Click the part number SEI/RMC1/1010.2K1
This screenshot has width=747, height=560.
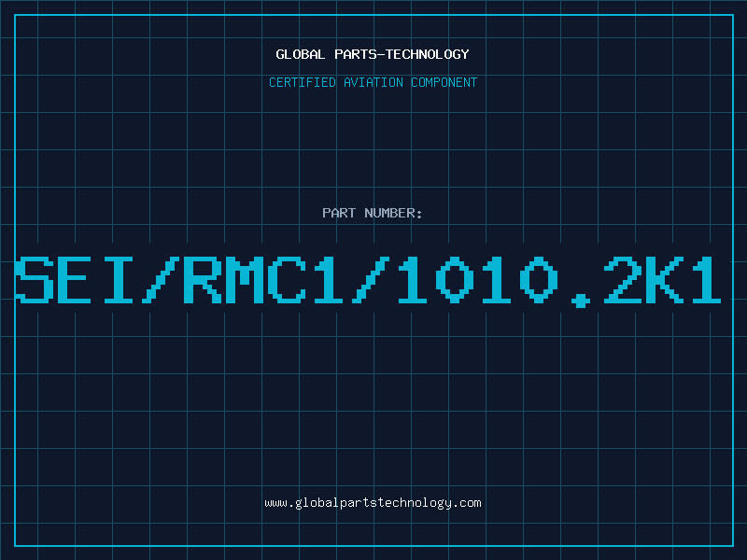click(369, 281)
